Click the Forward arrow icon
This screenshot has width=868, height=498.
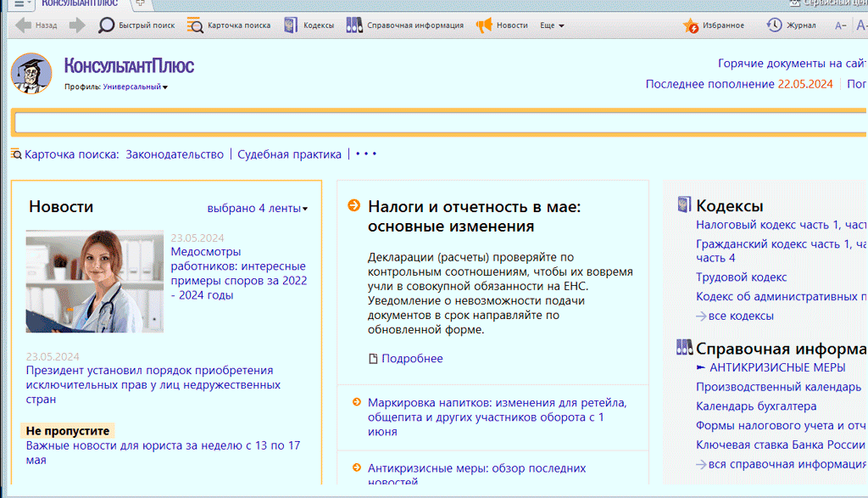[77, 25]
